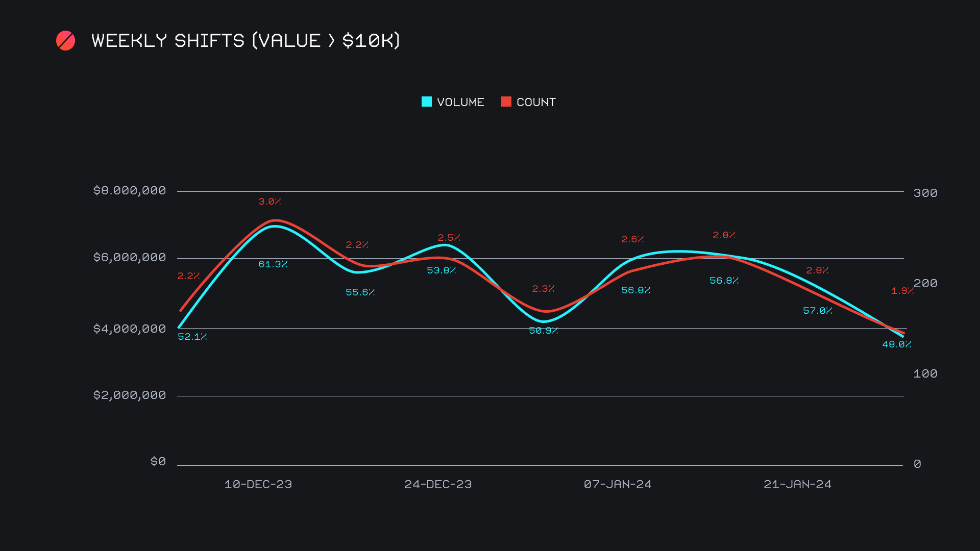Click the 300 right-axis label
The height and width of the screenshot is (551, 980).
925,193
